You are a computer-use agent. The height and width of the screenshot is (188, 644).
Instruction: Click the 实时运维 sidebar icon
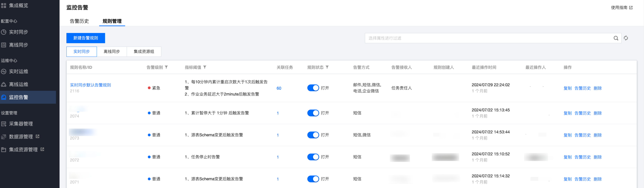pyautogui.click(x=4, y=72)
